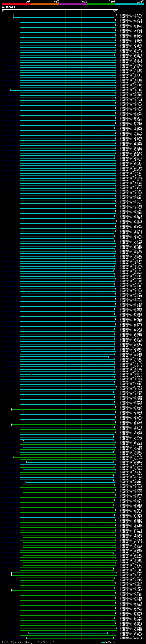Select entry UniRef100_C1BFB7
146x644 pixels.
click(131, 70)
